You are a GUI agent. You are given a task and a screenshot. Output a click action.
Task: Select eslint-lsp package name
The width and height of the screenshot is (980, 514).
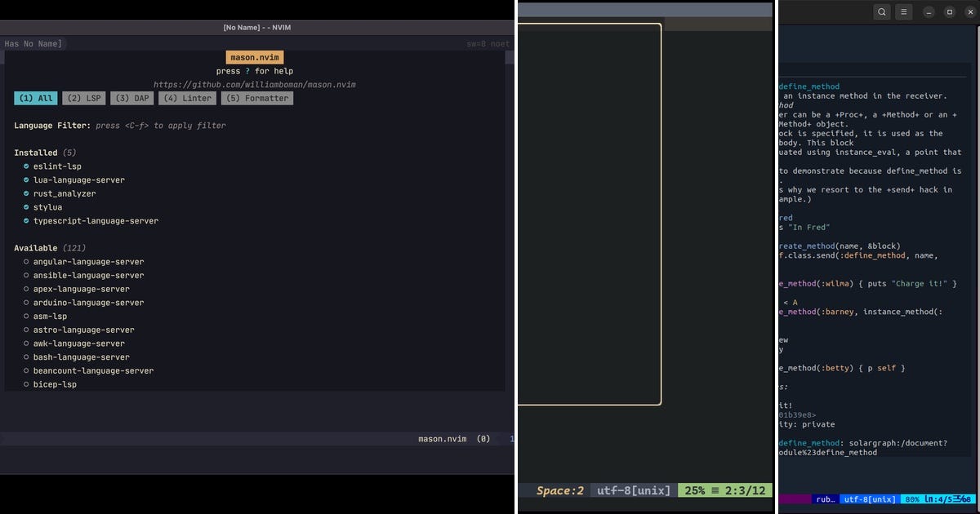pos(57,166)
